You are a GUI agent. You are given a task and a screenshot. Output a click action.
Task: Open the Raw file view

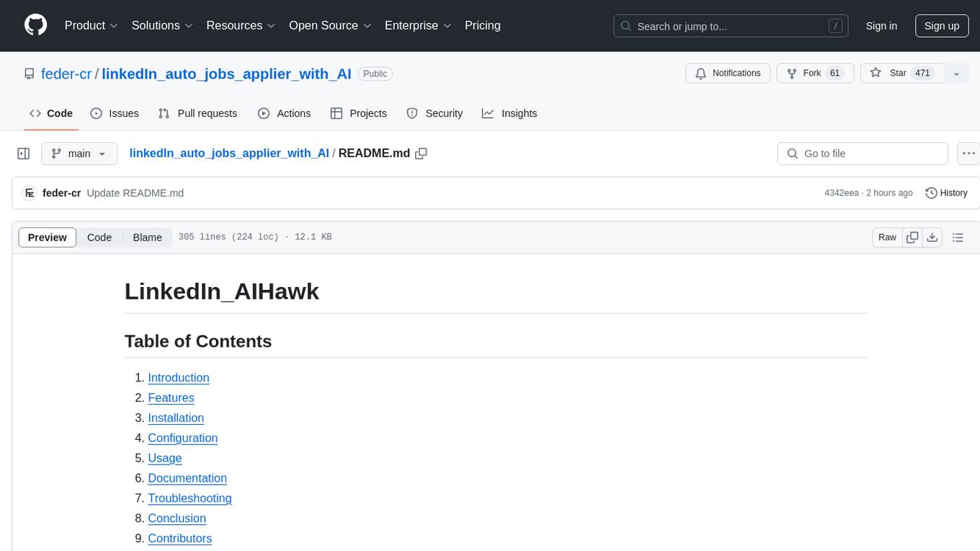click(888, 237)
